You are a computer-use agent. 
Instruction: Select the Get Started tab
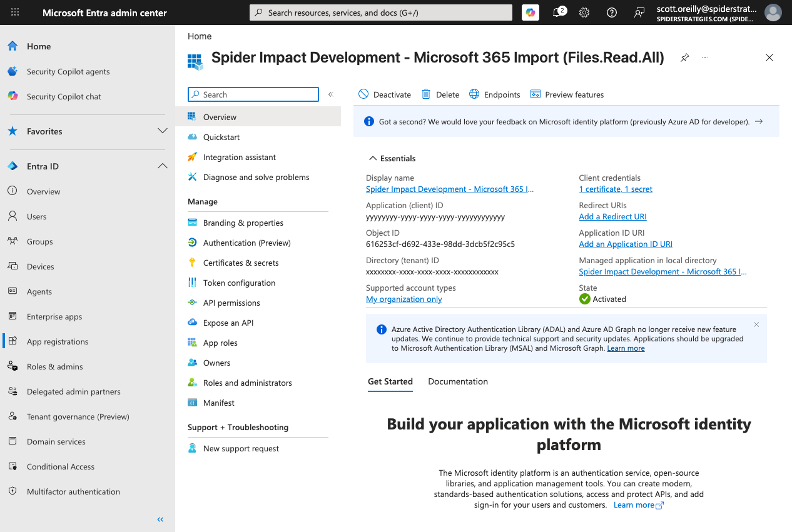click(390, 381)
